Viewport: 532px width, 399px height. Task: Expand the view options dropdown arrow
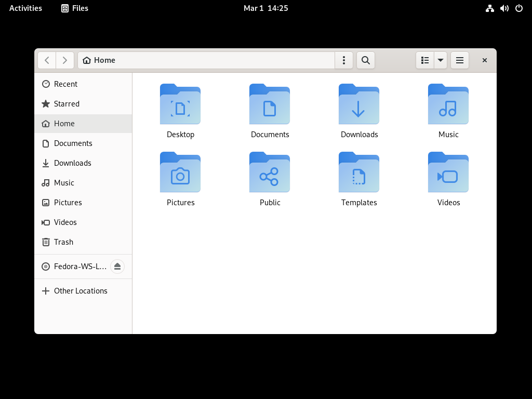441,60
